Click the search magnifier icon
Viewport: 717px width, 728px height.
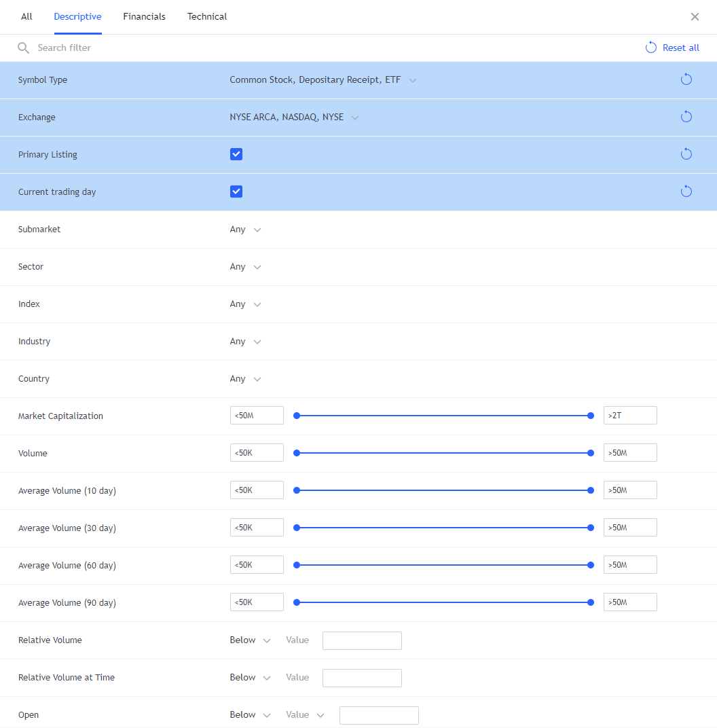tap(24, 48)
